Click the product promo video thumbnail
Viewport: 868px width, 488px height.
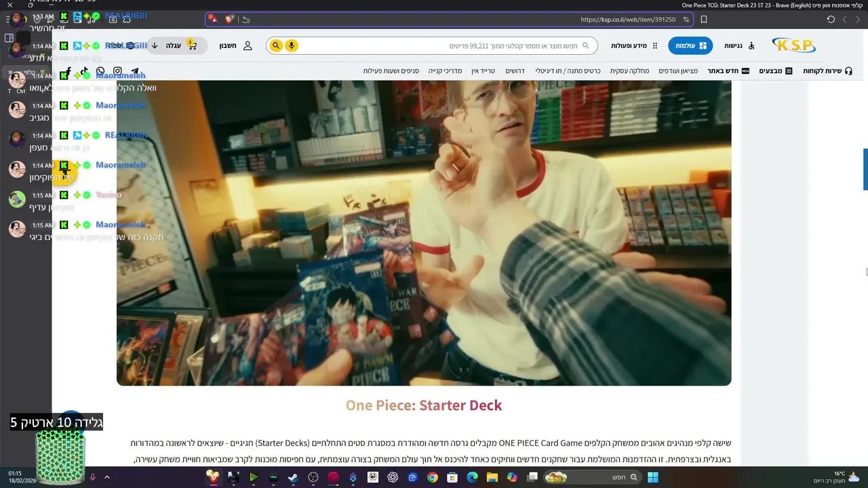coord(424,232)
